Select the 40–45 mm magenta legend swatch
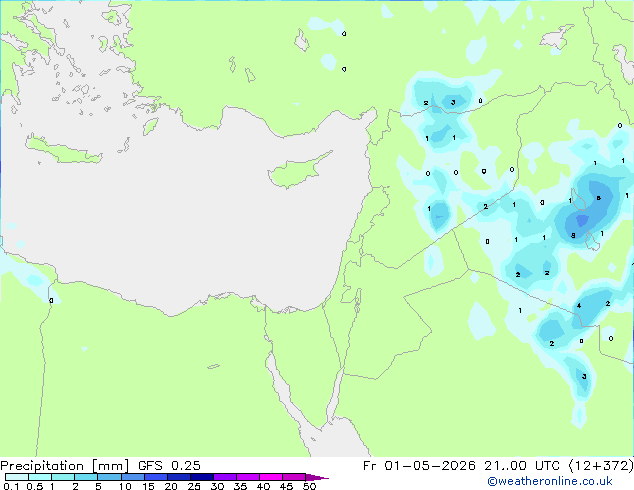Viewport: 634px width, 490px height. (271, 477)
